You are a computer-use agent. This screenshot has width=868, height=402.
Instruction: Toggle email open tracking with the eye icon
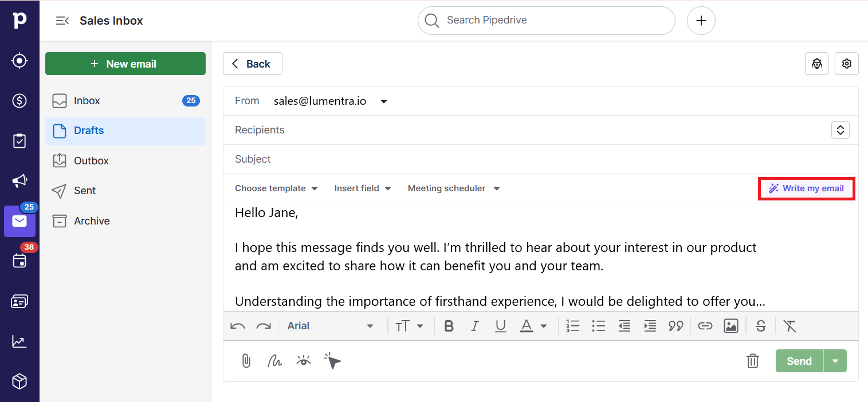(303, 361)
